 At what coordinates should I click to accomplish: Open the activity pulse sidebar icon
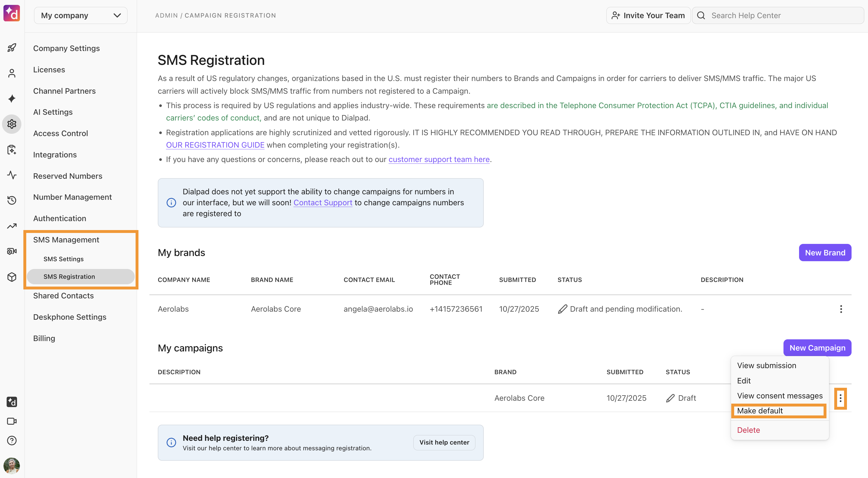pos(12,175)
